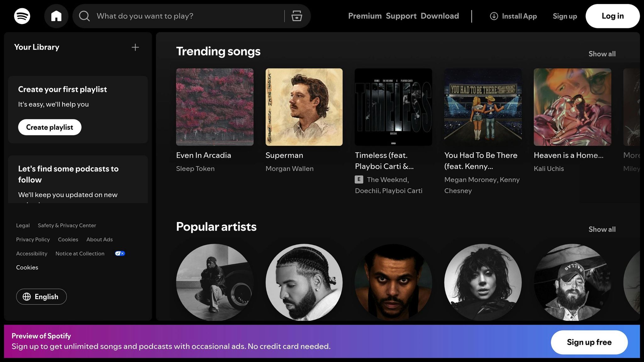Image resolution: width=644 pixels, height=362 pixels.
Task: Click the Log in button
Action: [613, 16]
